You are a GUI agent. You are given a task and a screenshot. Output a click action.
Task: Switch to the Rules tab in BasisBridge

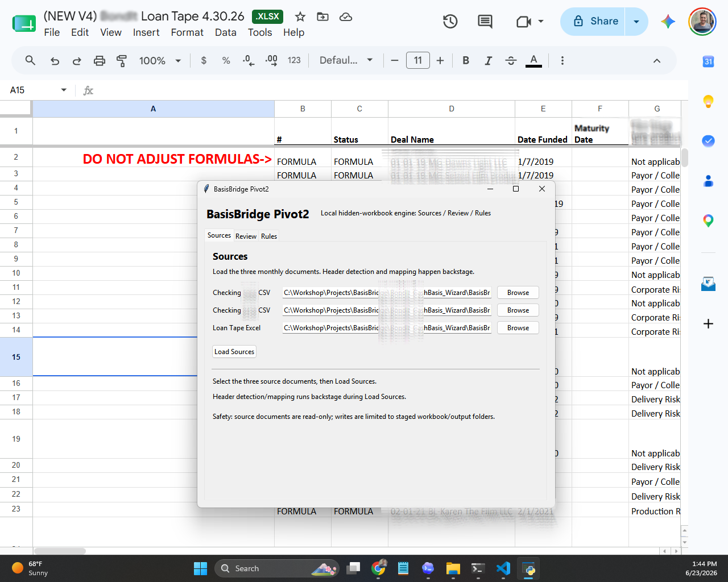(x=269, y=236)
